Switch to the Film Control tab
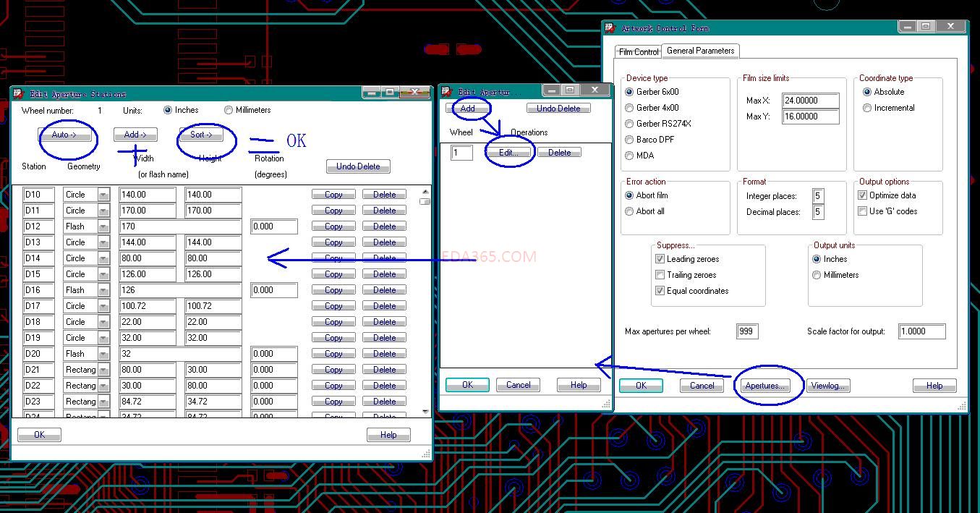Viewport: 980px width, 513px height. 638,52
